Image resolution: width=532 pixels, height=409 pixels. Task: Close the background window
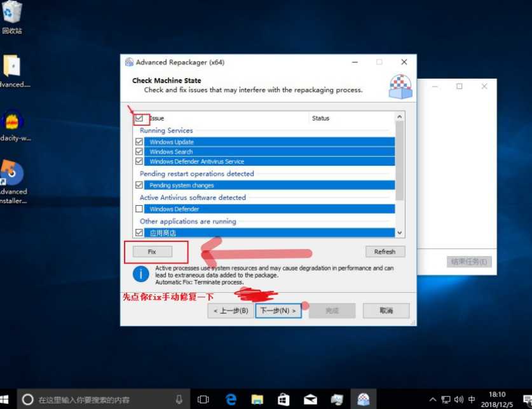pyautogui.click(x=484, y=86)
